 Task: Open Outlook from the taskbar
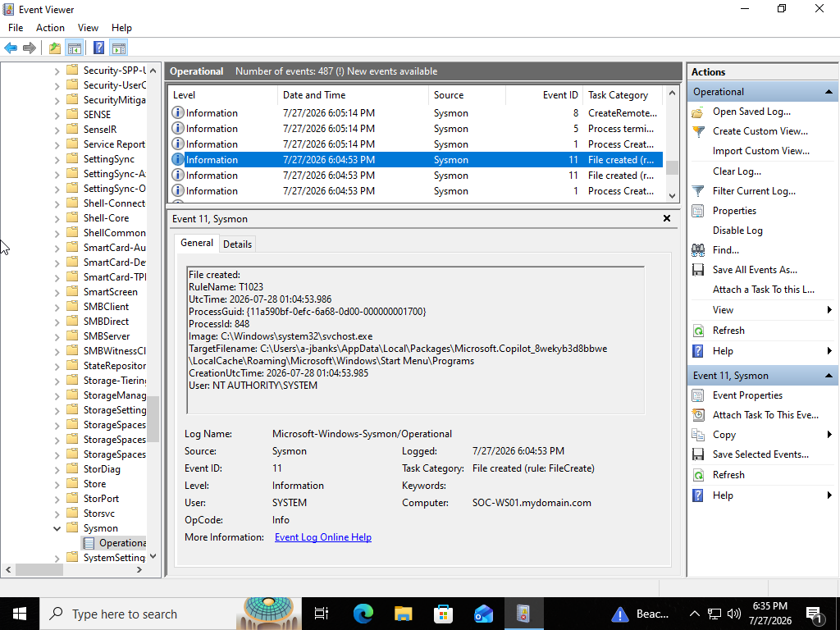(484, 614)
